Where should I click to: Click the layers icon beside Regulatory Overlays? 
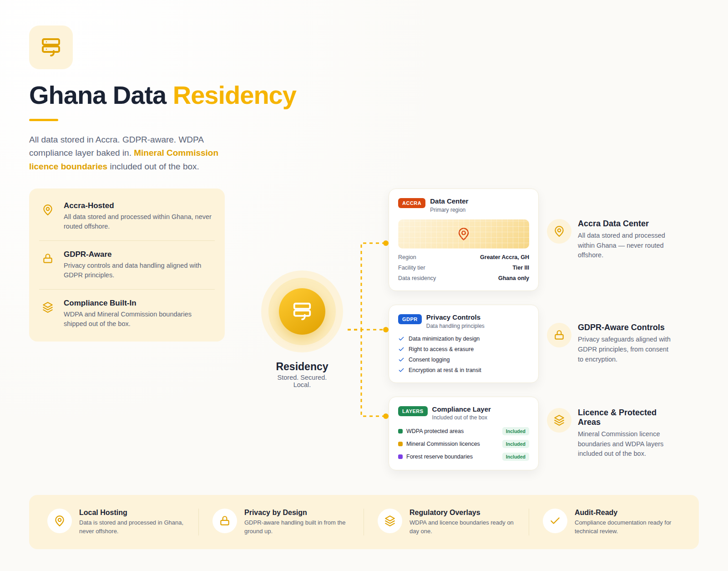(390, 521)
